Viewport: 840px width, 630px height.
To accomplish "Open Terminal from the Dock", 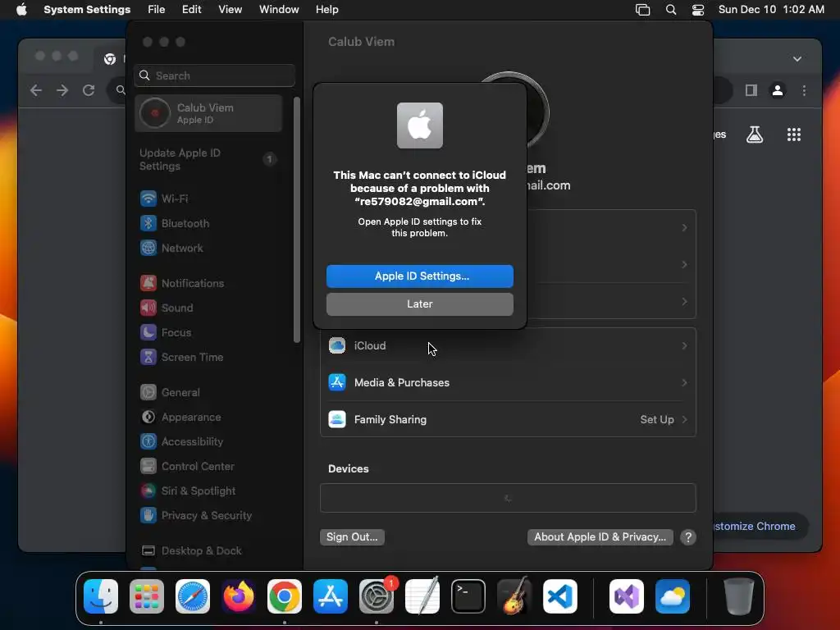I will tap(468, 596).
